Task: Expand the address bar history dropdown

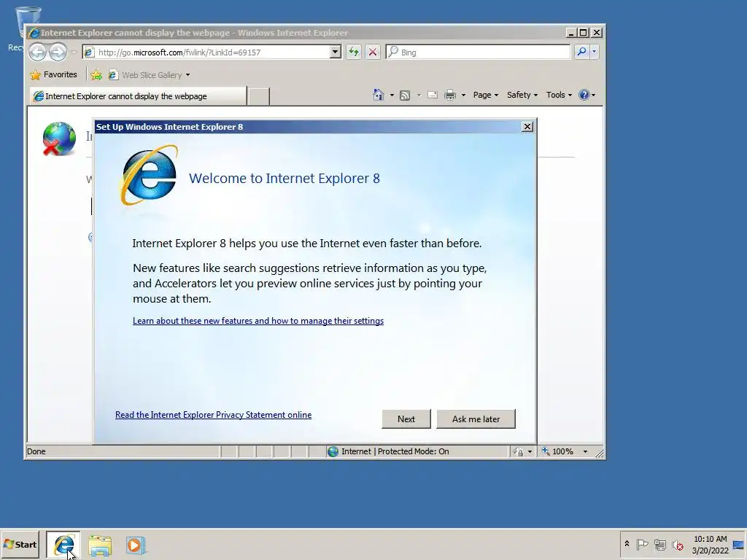Action: 336,52
